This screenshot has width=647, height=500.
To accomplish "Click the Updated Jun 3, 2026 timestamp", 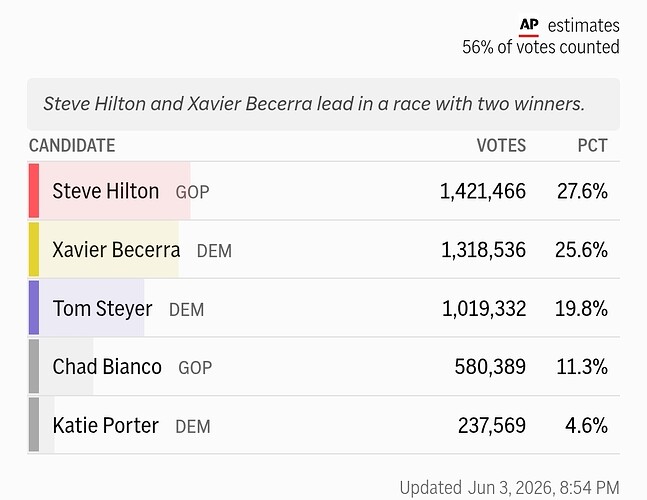I will point(510,488).
